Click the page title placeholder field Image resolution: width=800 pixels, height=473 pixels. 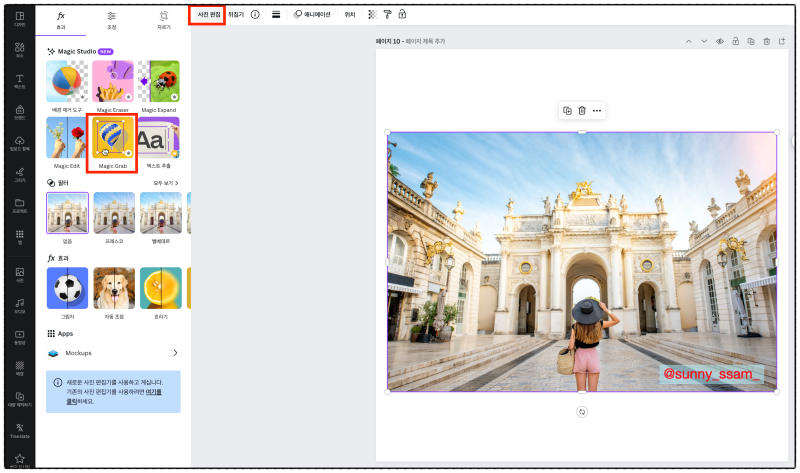pos(426,41)
